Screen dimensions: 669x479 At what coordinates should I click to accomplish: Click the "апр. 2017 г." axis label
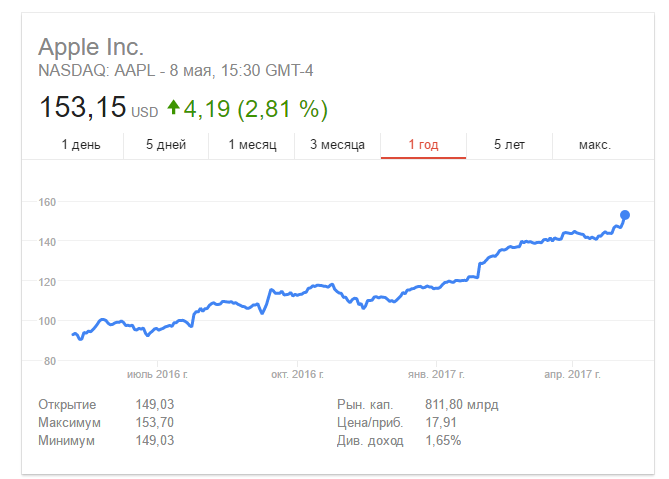tap(571, 374)
